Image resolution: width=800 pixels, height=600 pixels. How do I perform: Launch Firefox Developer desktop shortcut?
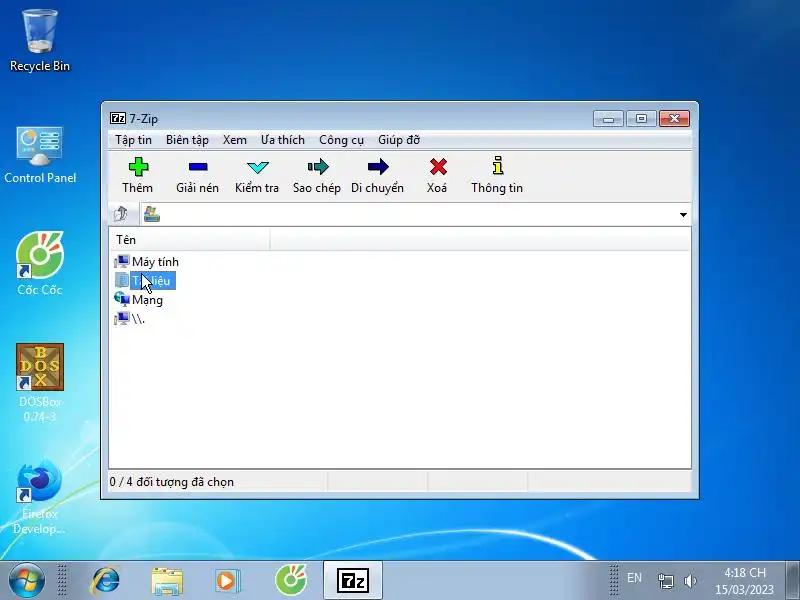40,497
